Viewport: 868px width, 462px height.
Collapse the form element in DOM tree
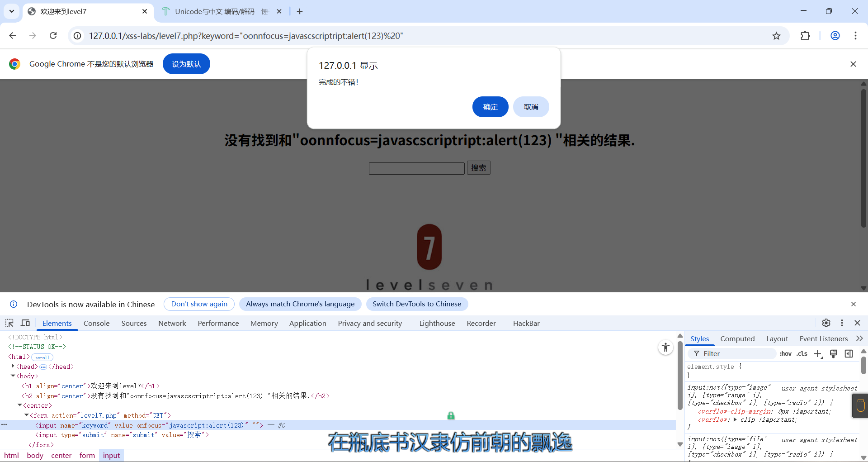point(26,415)
